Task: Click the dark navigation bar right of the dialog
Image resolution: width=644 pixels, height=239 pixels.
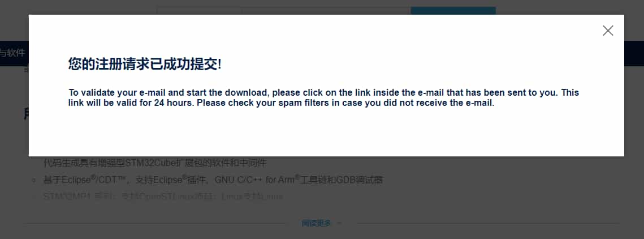Action: point(634,53)
